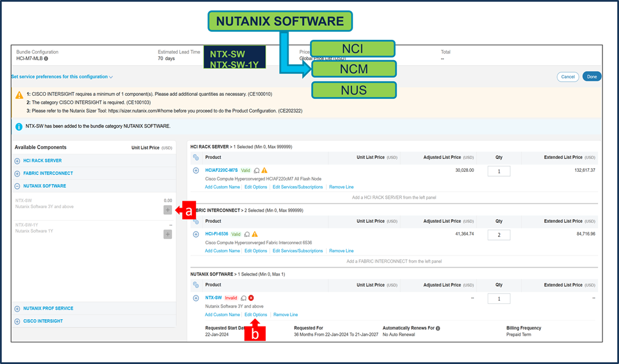Click the Valid status tag on HCIAF220C-M7S
The width and height of the screenshot is (619, 364).
pyautogui.click(x=246, y=171)
